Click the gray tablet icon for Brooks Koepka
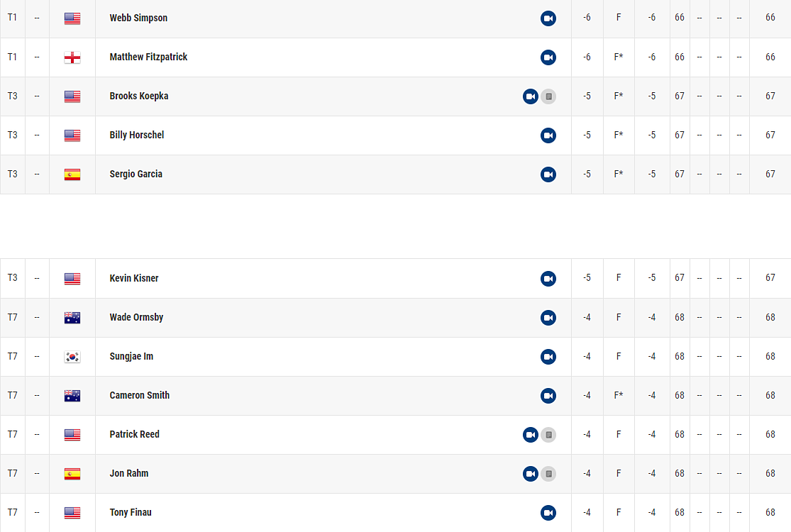The image size is (791, 532). [x=548, y=96]
